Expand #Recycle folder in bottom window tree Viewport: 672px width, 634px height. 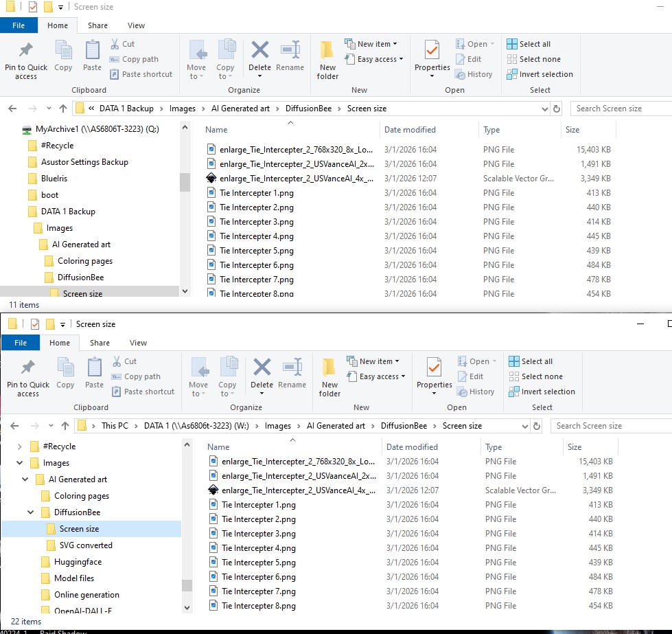[20, 446]
